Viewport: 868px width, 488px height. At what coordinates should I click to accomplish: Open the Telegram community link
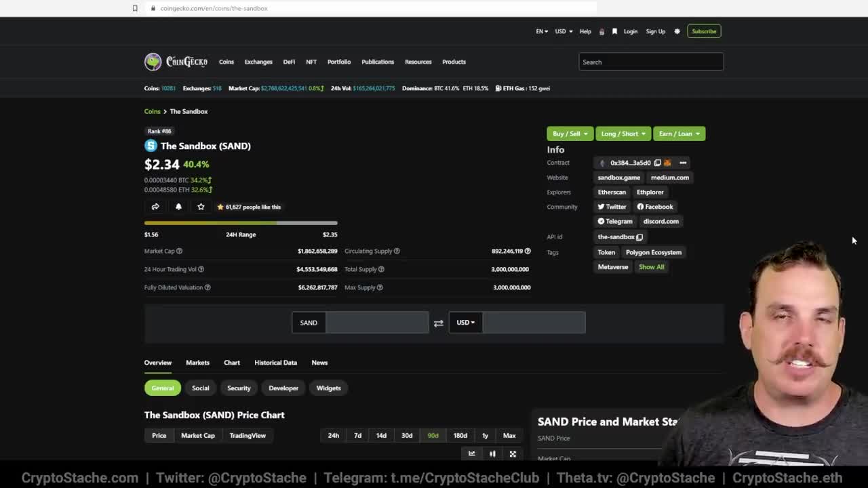(615, 221)
